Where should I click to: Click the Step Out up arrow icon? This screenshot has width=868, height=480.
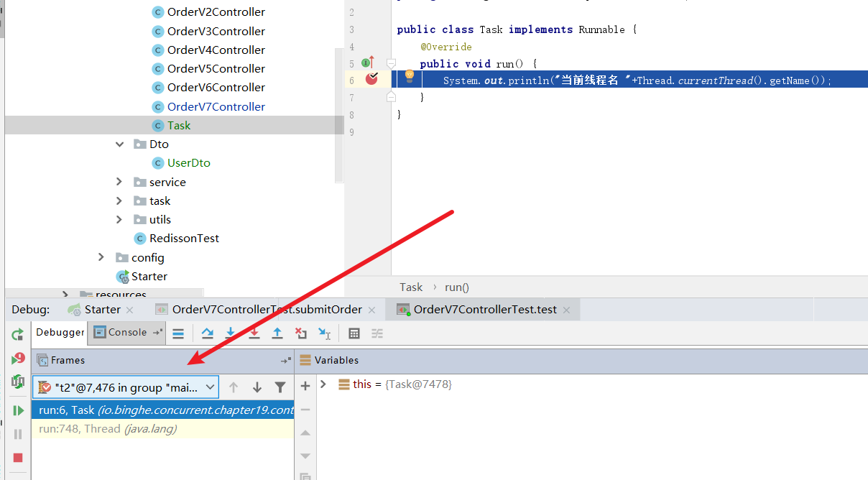pos(277,333)
